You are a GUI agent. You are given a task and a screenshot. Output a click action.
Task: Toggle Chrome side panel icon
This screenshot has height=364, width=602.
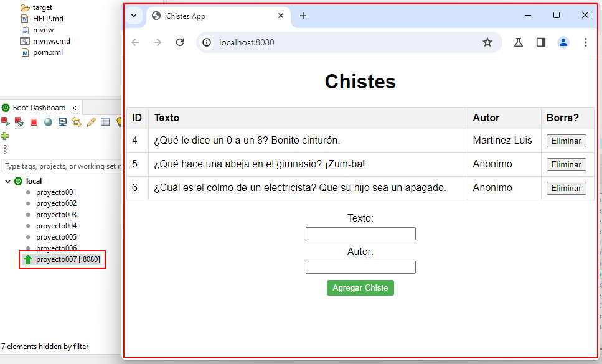pos(541,42)
